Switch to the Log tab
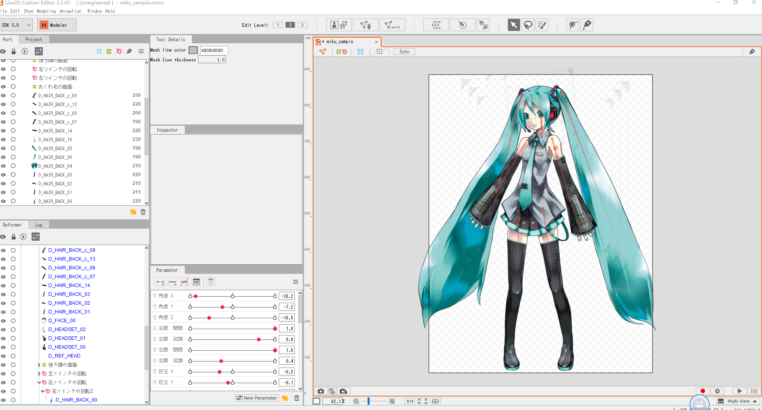Image resolution: width=762 pixels, height=410 pixels. pos(38,225)
